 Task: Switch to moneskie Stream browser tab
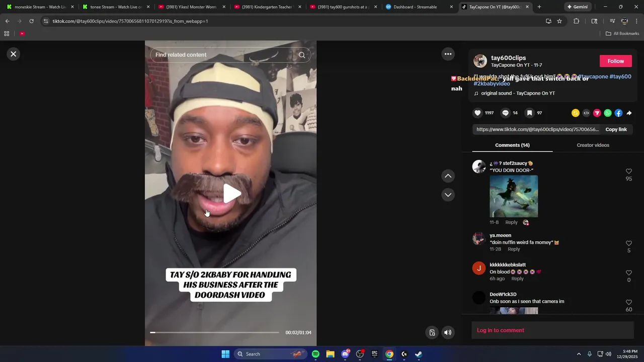click(x=41, y=7)
